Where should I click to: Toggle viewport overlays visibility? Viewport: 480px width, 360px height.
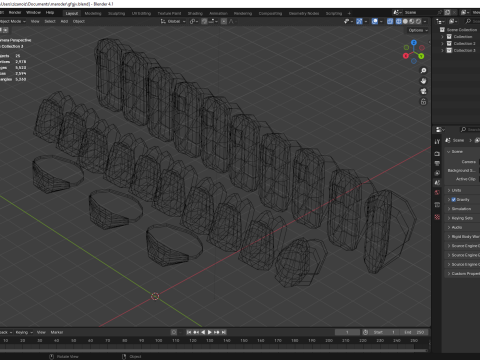(x=375, y=21)
